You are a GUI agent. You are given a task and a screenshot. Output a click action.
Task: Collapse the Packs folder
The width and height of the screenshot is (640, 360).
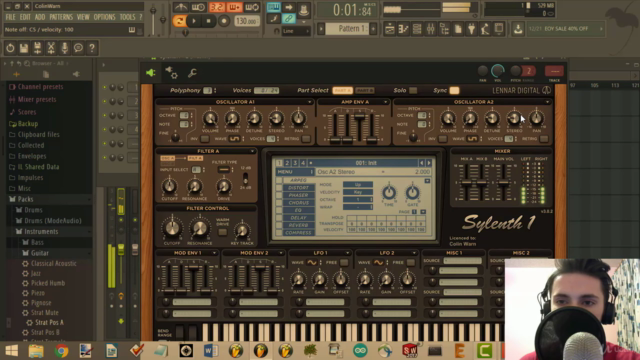pos(25,199)
